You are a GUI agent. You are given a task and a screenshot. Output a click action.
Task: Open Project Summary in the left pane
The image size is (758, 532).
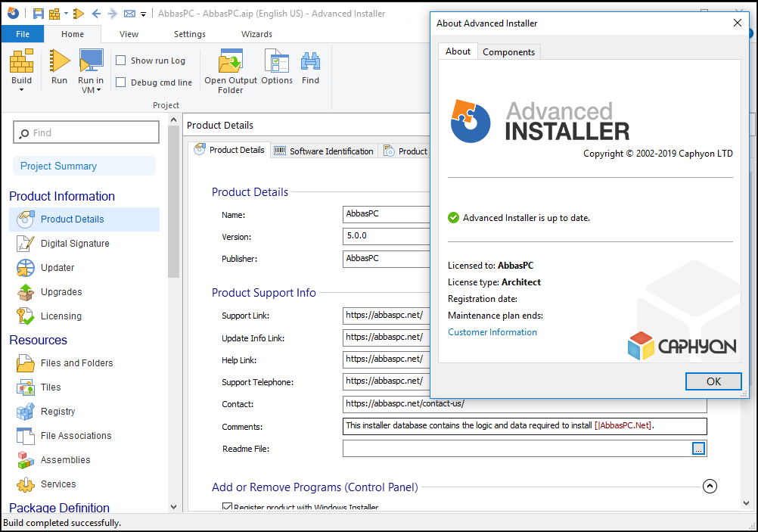85,166
